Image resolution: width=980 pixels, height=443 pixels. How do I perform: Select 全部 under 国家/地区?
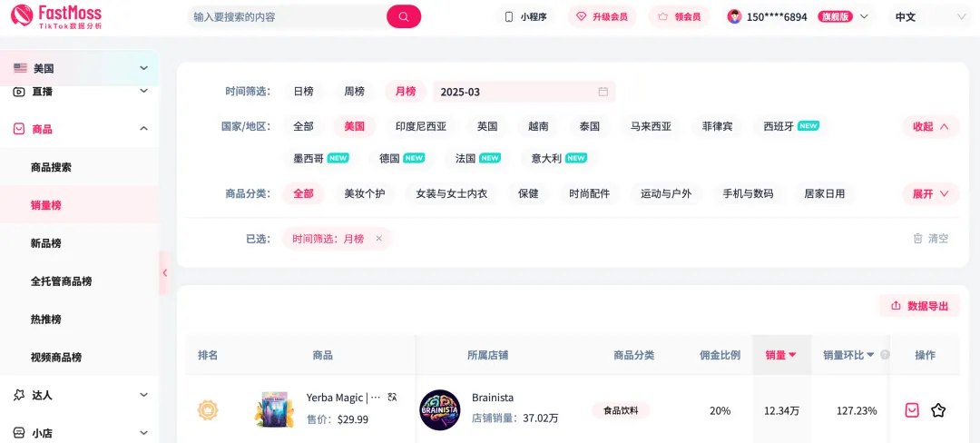(304, 126)
